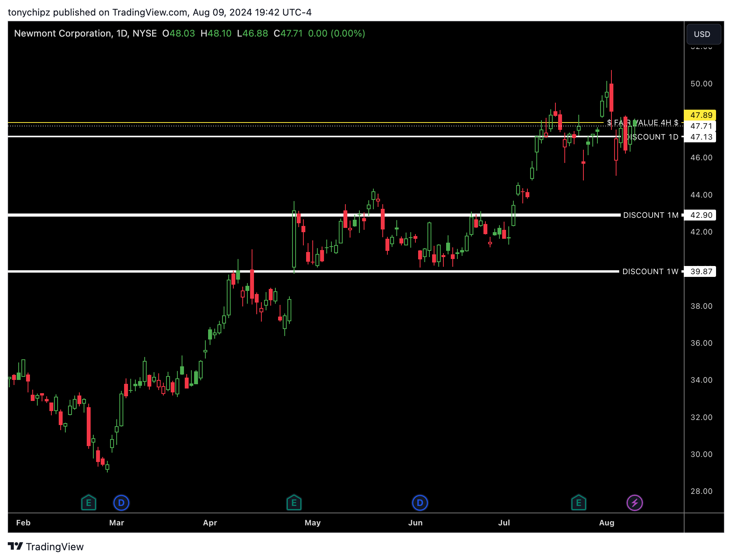732x560 pixels.
Task: Click the TradingView logo at bottom
Action: pos(16,546)
